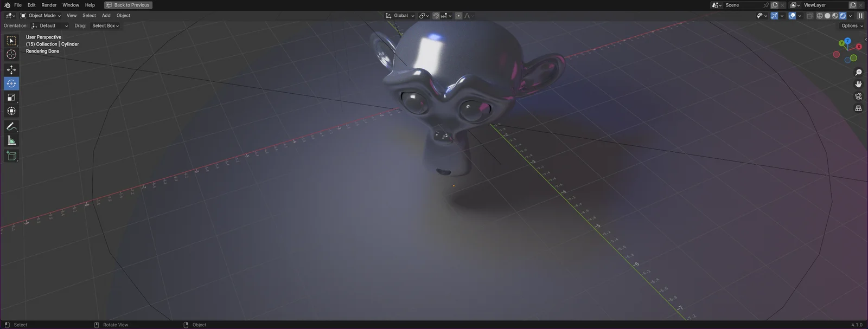
Task: Open the Drag Select Box dropdown
Action: click(x=105, y=26)
